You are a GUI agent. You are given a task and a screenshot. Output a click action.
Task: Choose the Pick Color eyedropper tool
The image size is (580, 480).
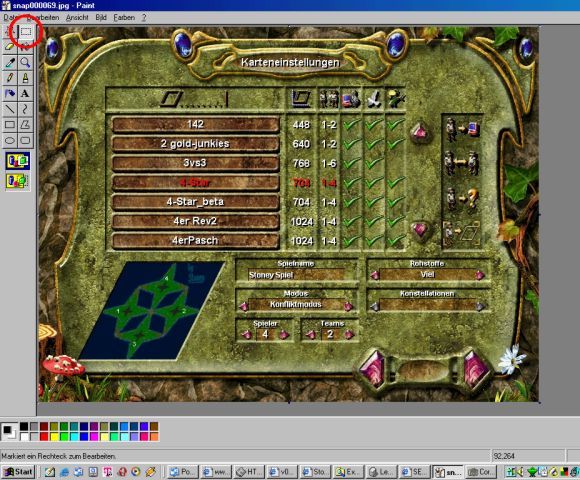(10, 62)
